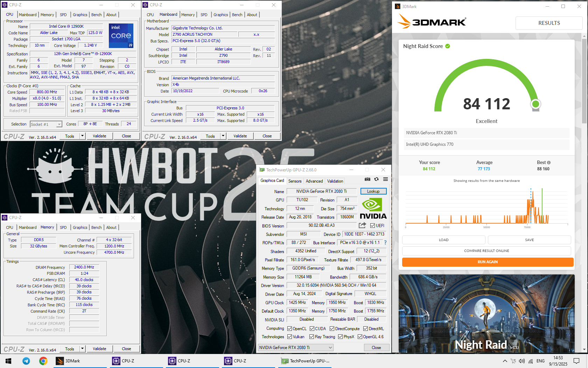Click the RUN AGAIN button
Viewport: 588px width, 368px height.
click(x=488, y=262)
